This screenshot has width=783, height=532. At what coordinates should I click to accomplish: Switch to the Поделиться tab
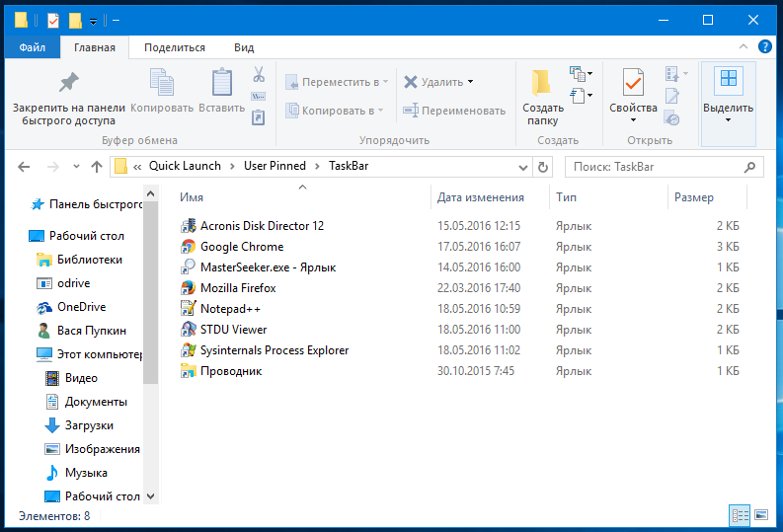175,47
